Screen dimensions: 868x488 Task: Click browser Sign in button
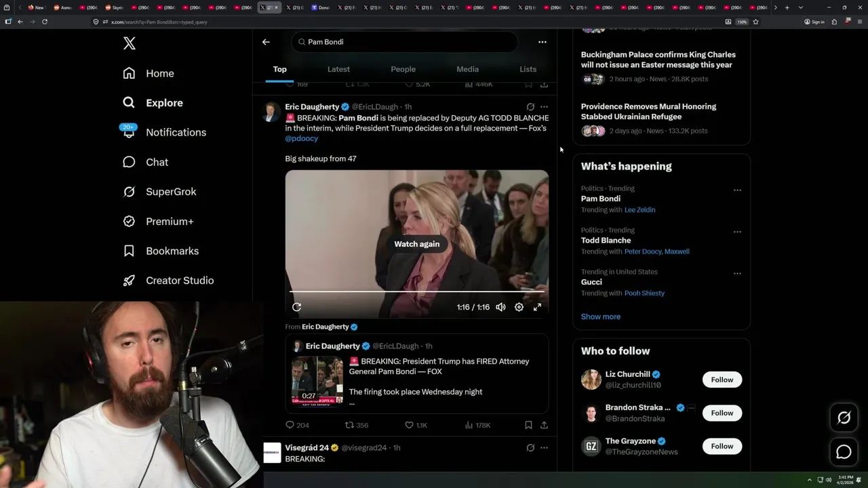(814, 22)
